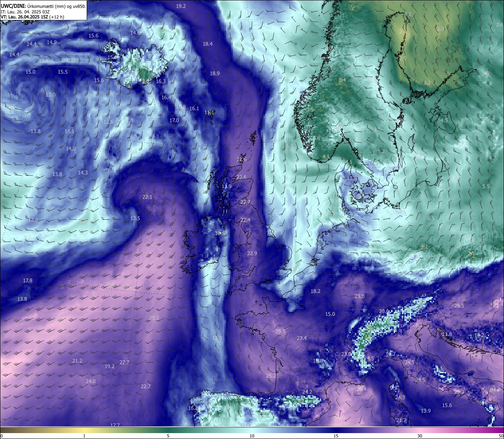Click the 12.0 value in the swirl
This screenshot has width=504, height=439.
click(50, 94)
